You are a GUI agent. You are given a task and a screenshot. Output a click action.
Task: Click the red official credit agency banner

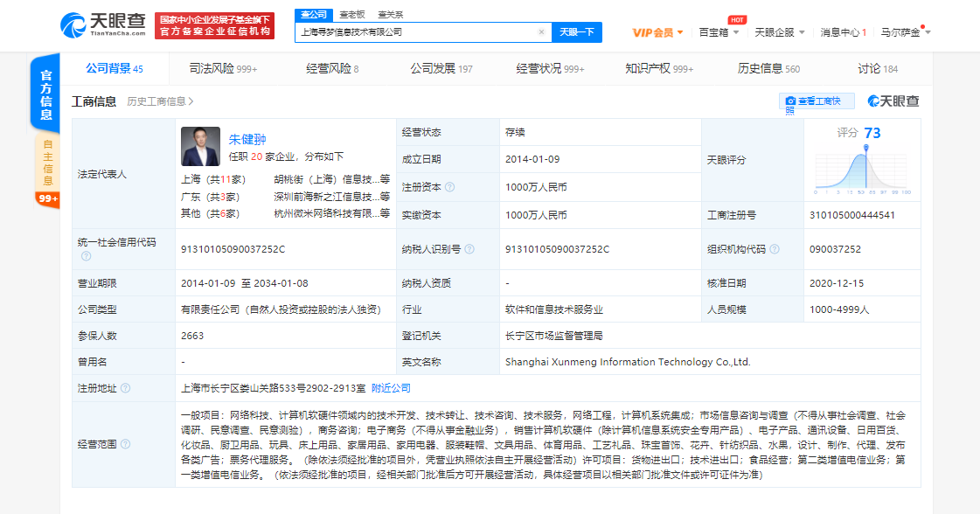point(214,25)
